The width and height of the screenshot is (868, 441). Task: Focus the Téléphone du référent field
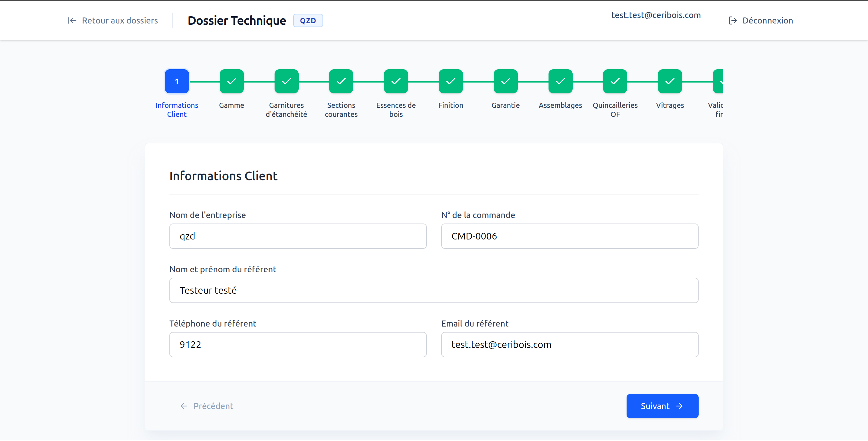click(x=298, y=345)
